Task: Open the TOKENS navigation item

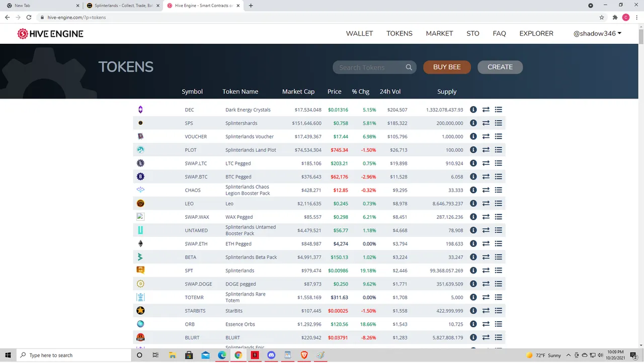Action: (399, 34)
